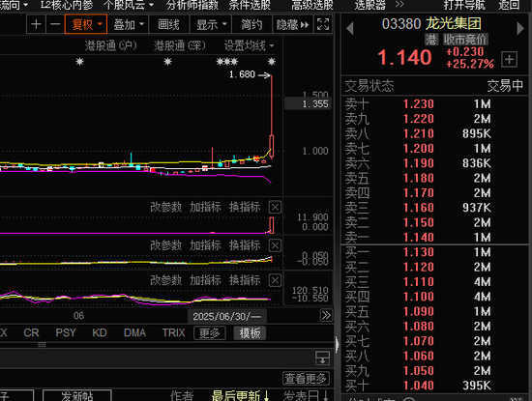Select the TRIX indicator tab
The width and height of the screenshot is (532, 401).
click(x=174, y=332)
